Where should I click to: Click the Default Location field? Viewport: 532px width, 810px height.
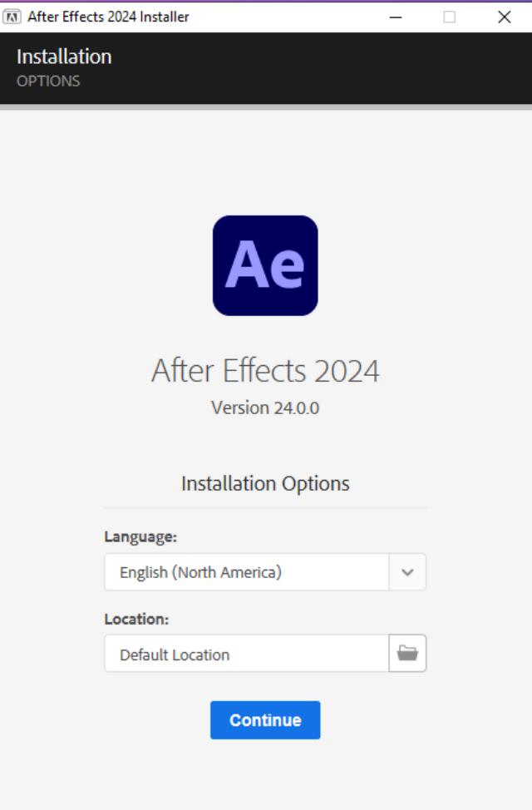tap(246, 654)
